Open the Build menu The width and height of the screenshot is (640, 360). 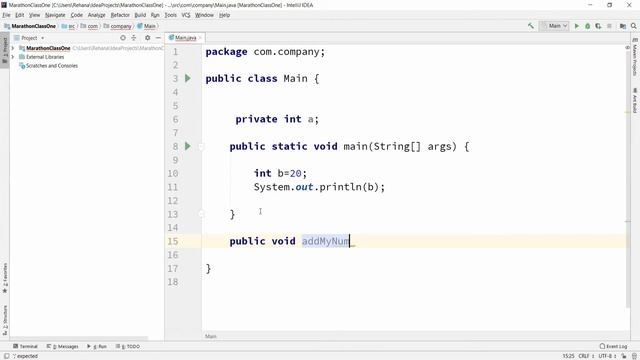(x=140, y=15)
